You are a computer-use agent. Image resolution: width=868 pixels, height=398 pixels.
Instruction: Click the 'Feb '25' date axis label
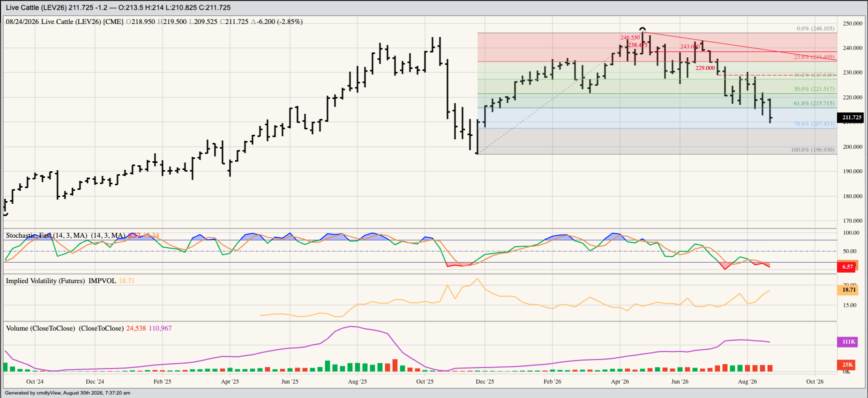click(x=162, y=382)
